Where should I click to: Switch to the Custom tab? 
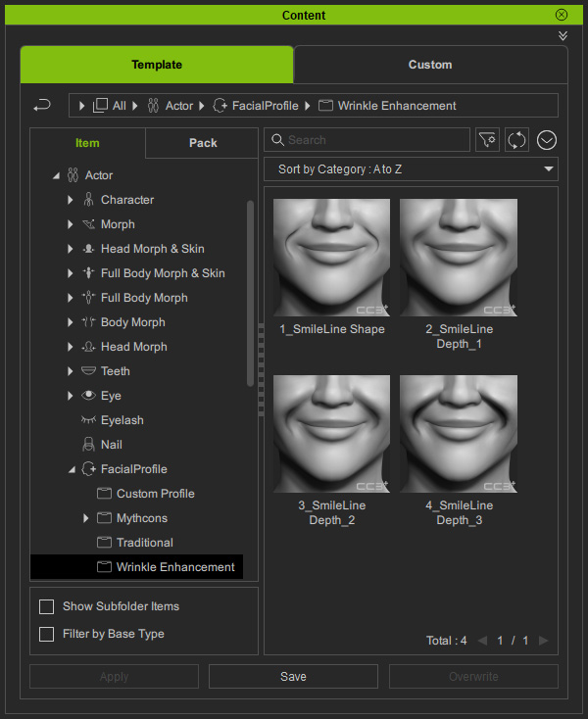point(430,65)
